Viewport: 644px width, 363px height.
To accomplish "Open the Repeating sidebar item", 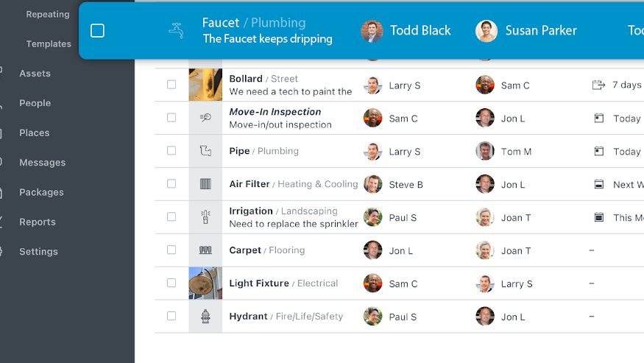I will (48, 14).
